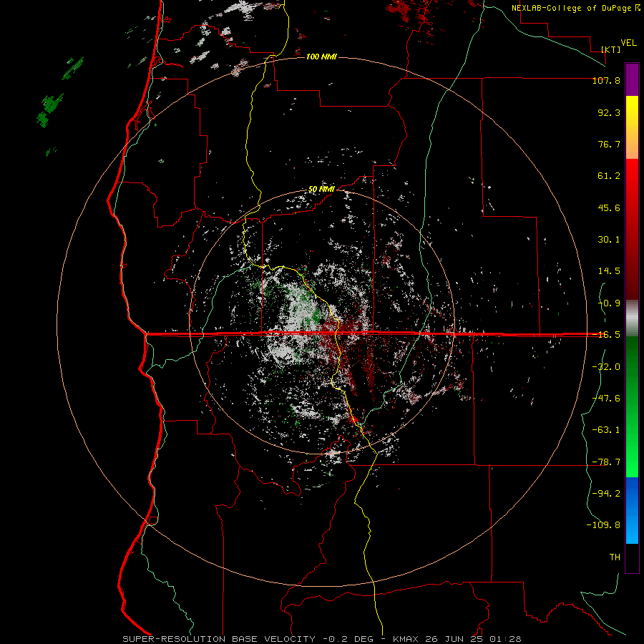Select the 61.2 value on velocity scale
This screenshot has width=644, height=644.
coord(609,176)
